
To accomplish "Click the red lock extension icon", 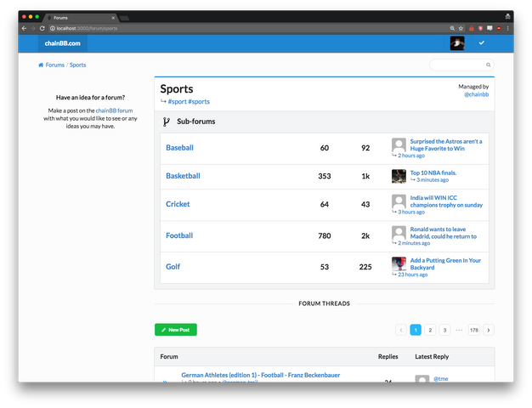I will [472, 29].
